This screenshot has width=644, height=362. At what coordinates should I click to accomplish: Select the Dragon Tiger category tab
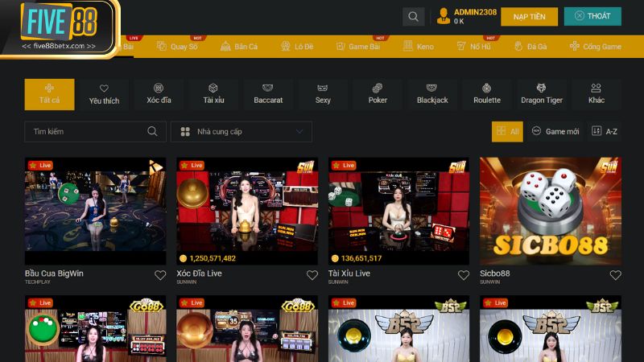click(x=541, y=94)
